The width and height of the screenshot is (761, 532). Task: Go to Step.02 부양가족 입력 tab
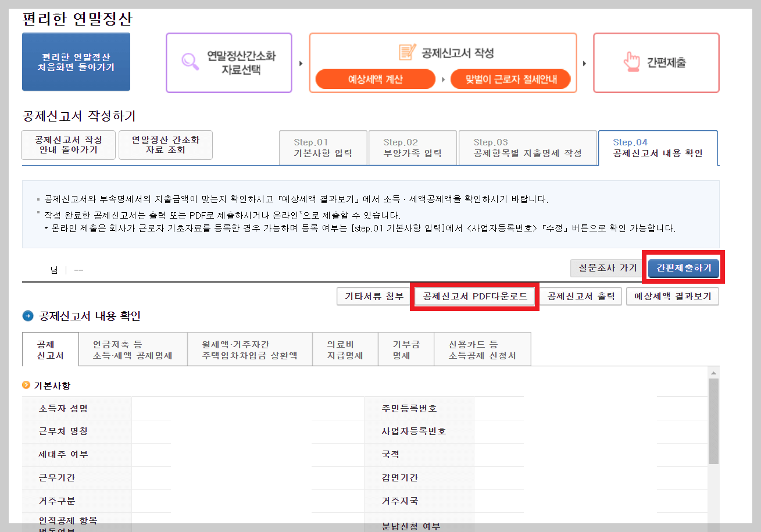[x=413, y=148]
